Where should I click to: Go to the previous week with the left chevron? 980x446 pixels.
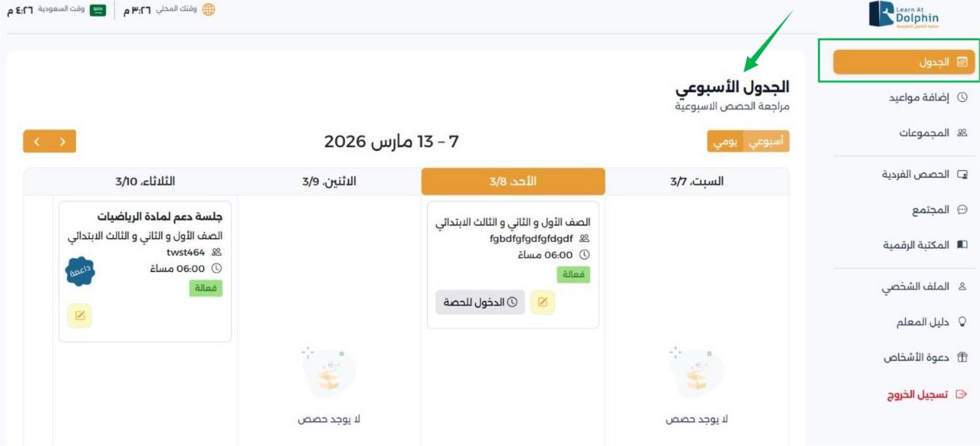tap(37, 142)
